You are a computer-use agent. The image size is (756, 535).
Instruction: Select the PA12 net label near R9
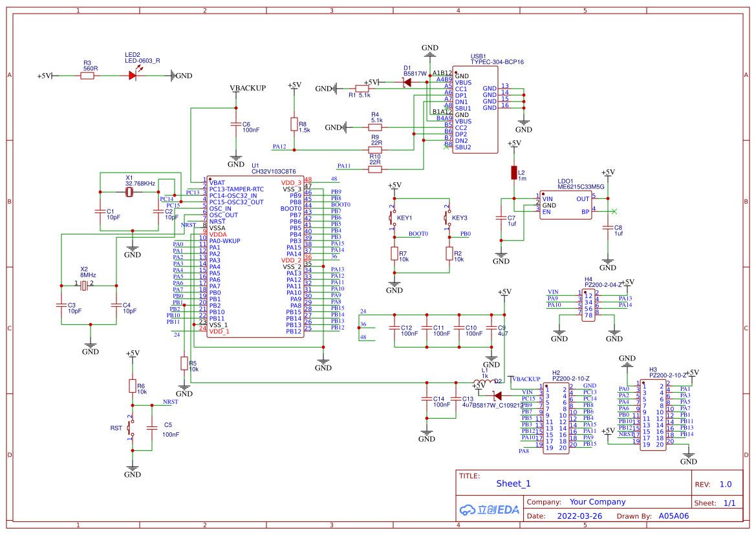(279, 147)
